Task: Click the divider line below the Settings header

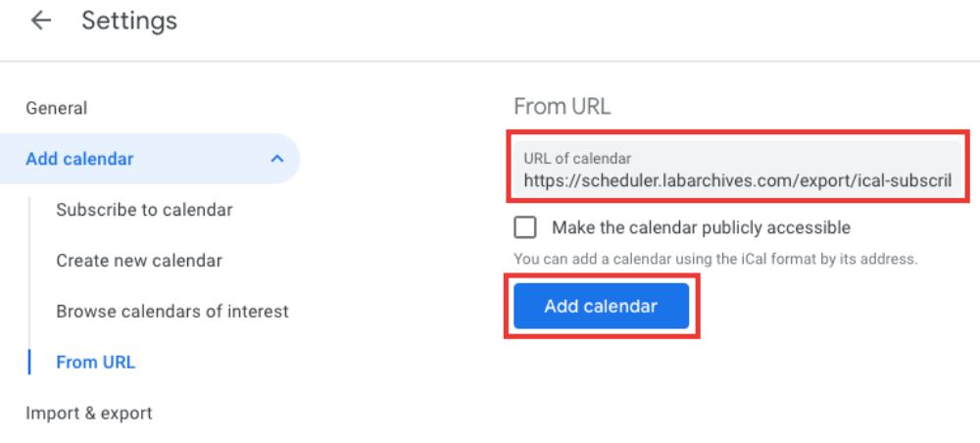Action: point(490,62)
